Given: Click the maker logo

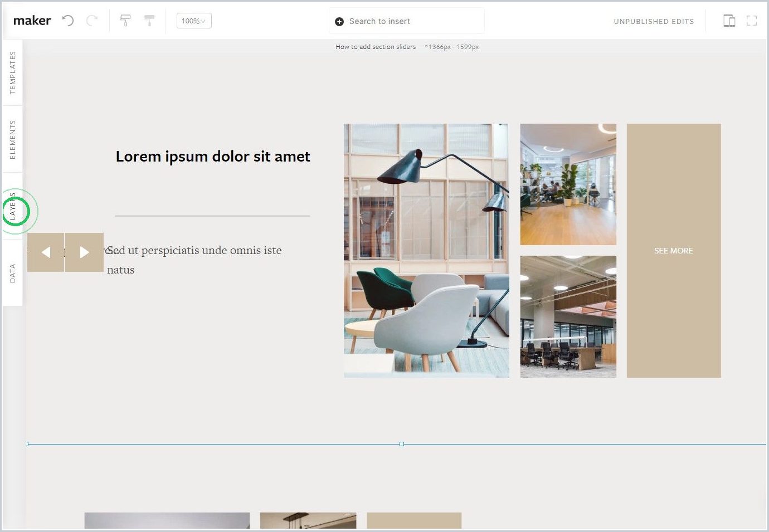Looking at the screenshot, I should pyautogui.click(x=32, y=21).
